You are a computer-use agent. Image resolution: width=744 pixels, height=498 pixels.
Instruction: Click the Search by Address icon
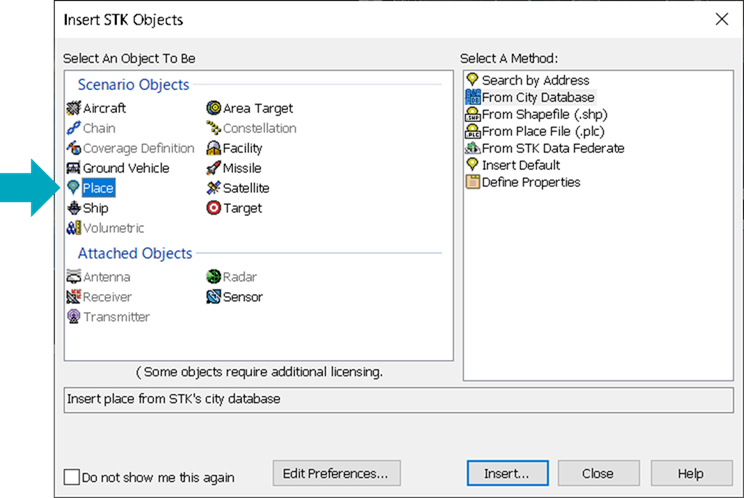coord(473,80)
